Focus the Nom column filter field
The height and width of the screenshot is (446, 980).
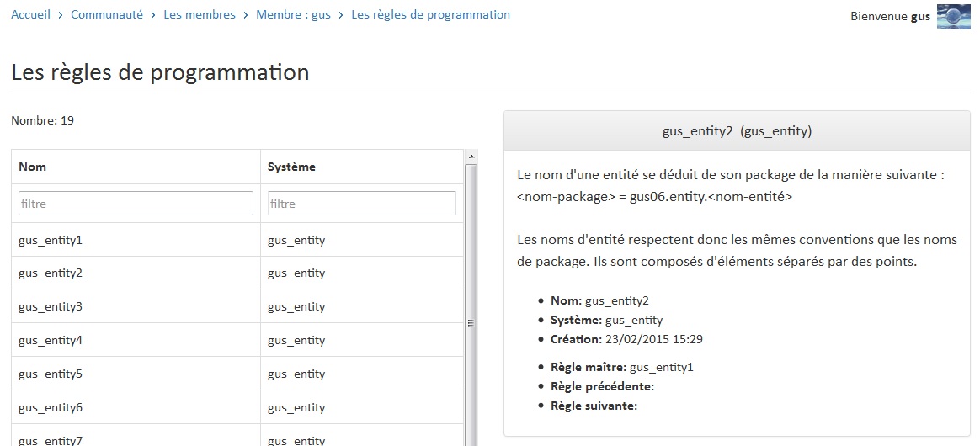pos(136,204)
